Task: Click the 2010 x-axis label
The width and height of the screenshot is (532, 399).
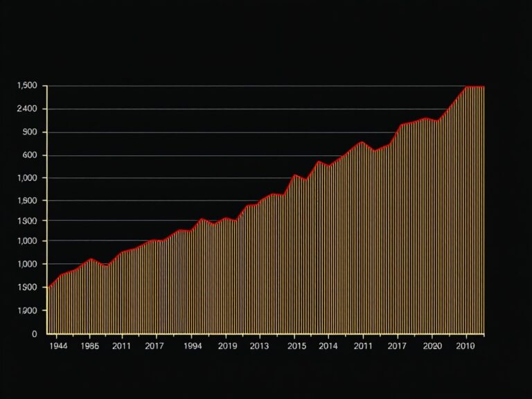Action: coord(465,346)
